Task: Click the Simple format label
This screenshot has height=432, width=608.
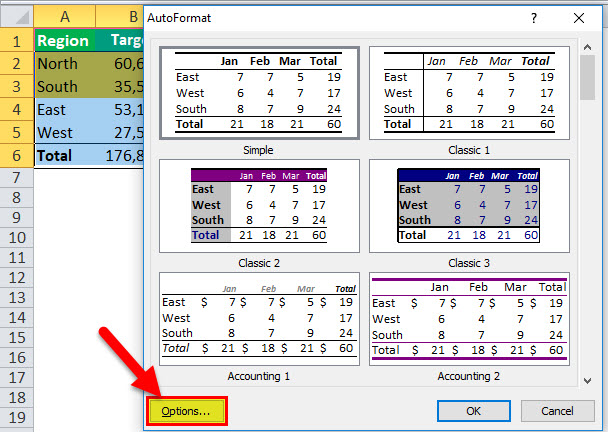Action: (258, 150)
